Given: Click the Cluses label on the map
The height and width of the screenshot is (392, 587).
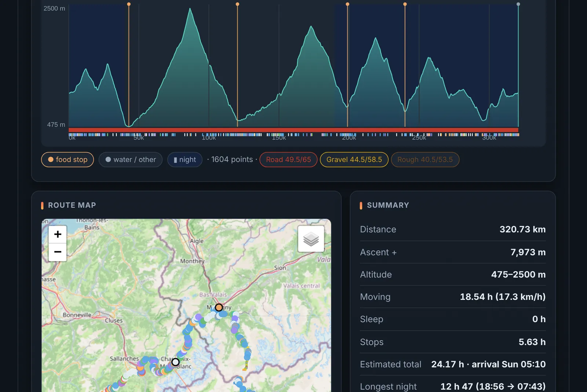Looking at the screenshot, I should 114,320.
